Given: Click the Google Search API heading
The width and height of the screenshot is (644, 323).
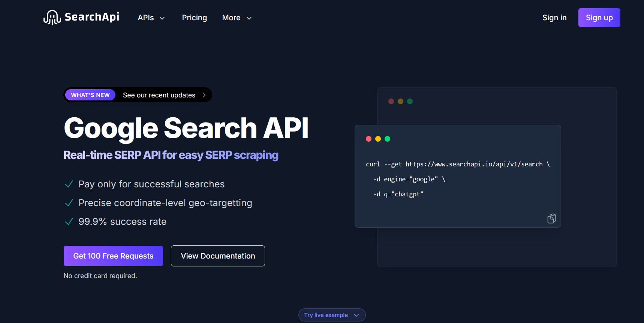Looking at the screenshot, I should [186, 128].
